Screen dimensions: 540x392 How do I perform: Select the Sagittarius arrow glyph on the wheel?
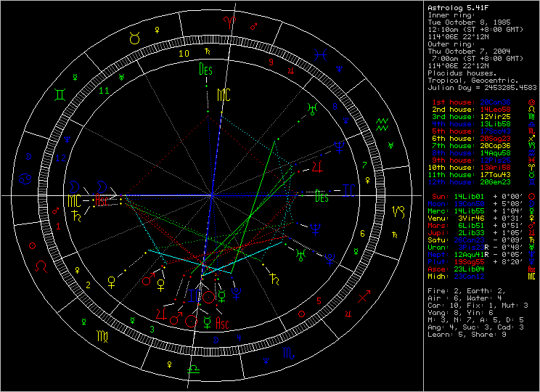[364, 297]
